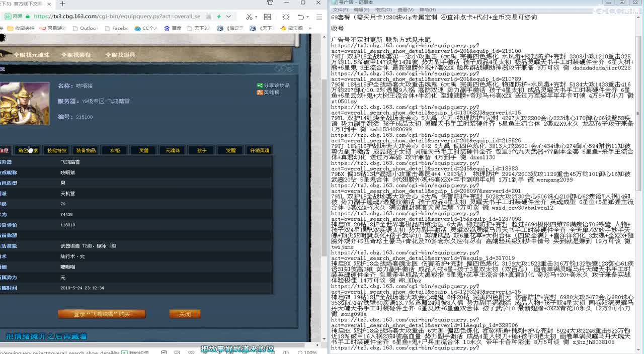Click the 全服找装备 navigation link
This screenshot has height=354, width=644.
pyautogui.click(x=76, y=55)
